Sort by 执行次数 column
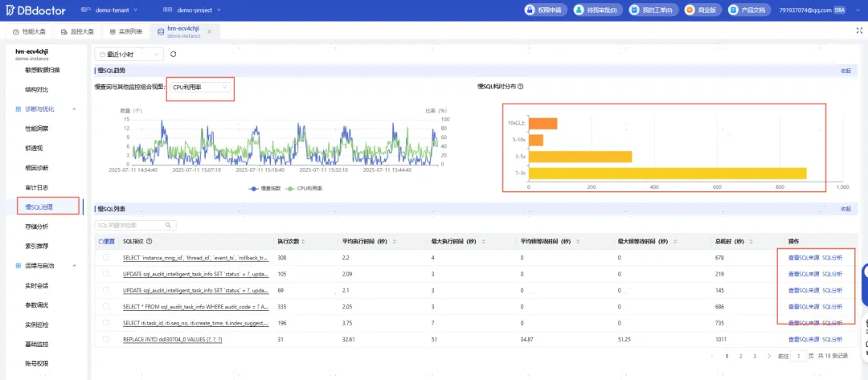 point(303,242)
